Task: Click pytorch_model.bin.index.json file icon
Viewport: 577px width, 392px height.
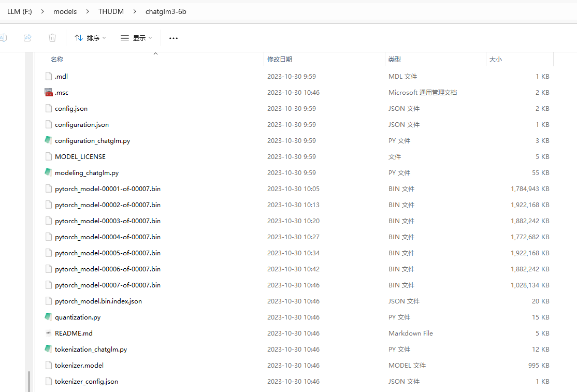Action: tap(49, 301)
